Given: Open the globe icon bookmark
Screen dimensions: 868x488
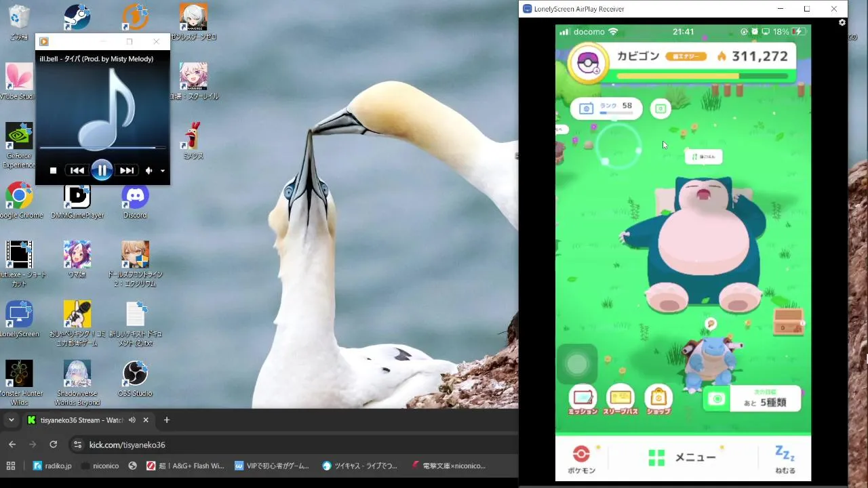Looking at the screenshot, I should (133, 466).
